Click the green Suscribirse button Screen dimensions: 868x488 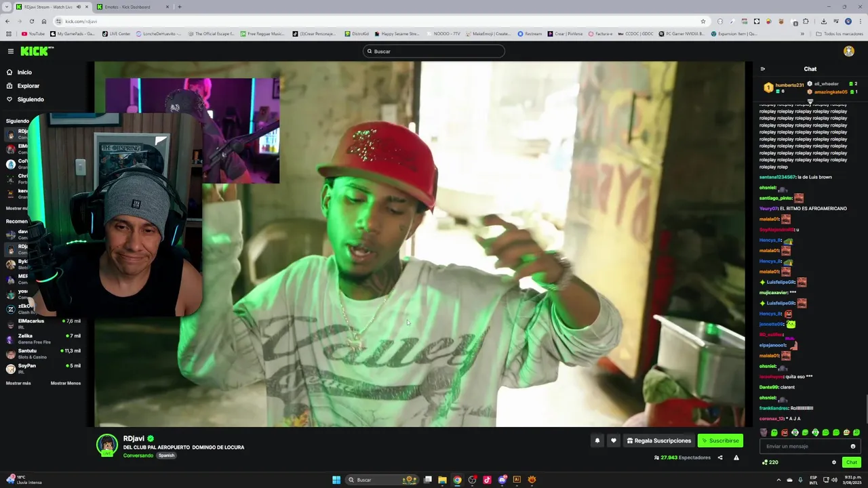pyautogui.click(x=720, y=441)
